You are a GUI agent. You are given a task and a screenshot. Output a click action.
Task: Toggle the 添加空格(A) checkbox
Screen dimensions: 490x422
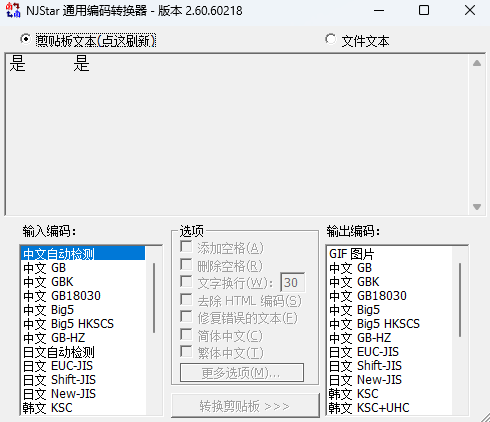[186, 247]
